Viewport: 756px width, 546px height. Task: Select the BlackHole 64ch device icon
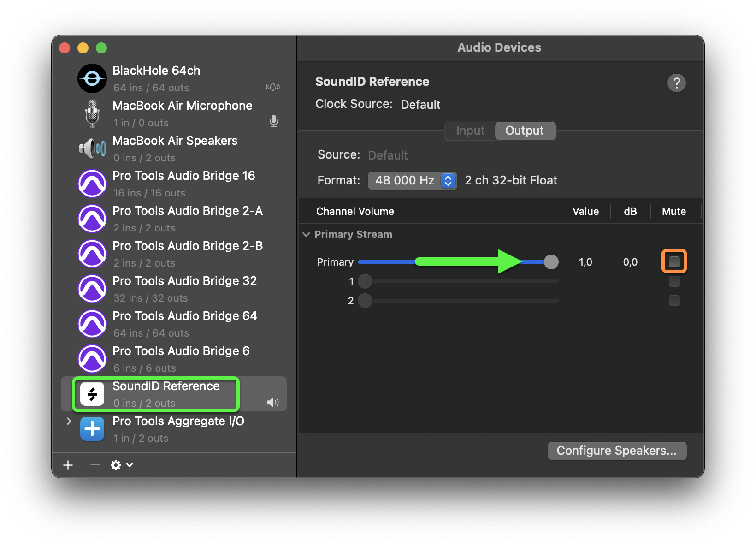92,78
